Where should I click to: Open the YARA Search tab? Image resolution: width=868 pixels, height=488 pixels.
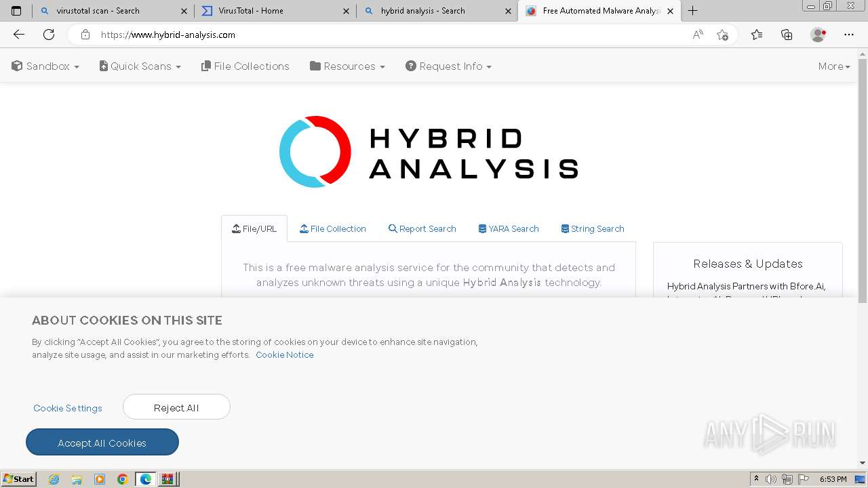click(509, 229)
